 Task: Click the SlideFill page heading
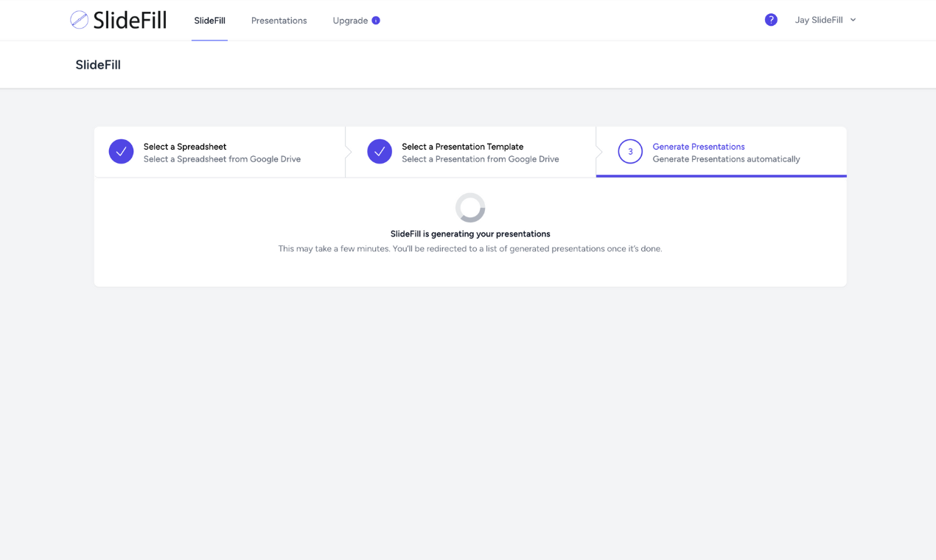[x=98, y=65]
